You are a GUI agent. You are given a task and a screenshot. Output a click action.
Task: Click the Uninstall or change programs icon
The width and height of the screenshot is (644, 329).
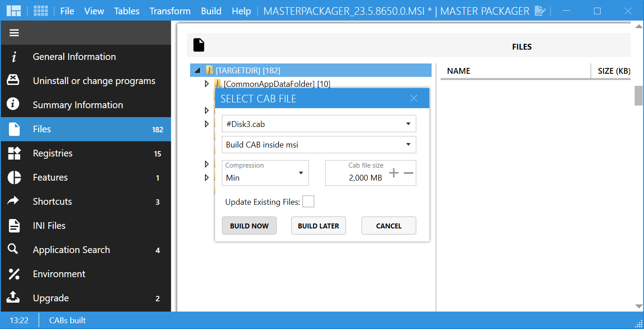pos(13,80)
